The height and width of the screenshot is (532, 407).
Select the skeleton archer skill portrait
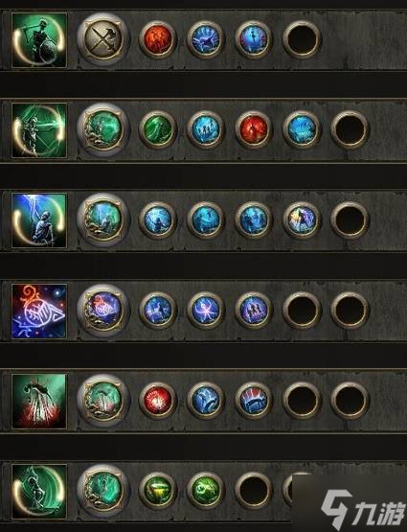pyautogui.click(x=39, y=130)
